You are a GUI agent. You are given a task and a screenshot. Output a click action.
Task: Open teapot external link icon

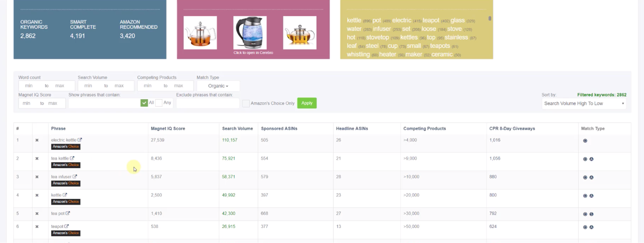[66, 226]
